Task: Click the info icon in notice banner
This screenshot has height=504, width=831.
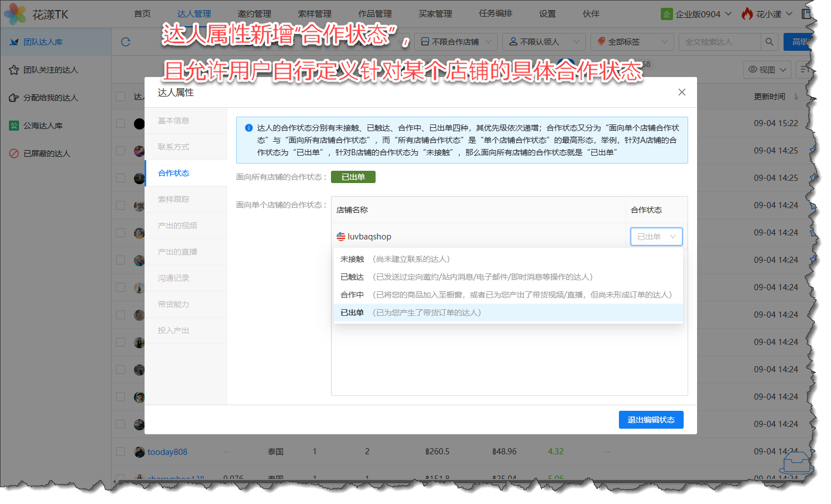Action: pyautogui.click(x=249, y=128)
